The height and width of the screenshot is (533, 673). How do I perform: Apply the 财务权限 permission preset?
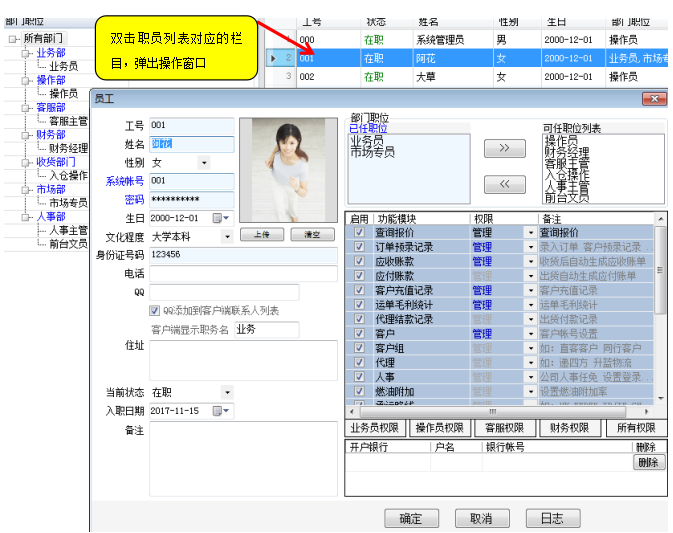[x=568, y=428]
